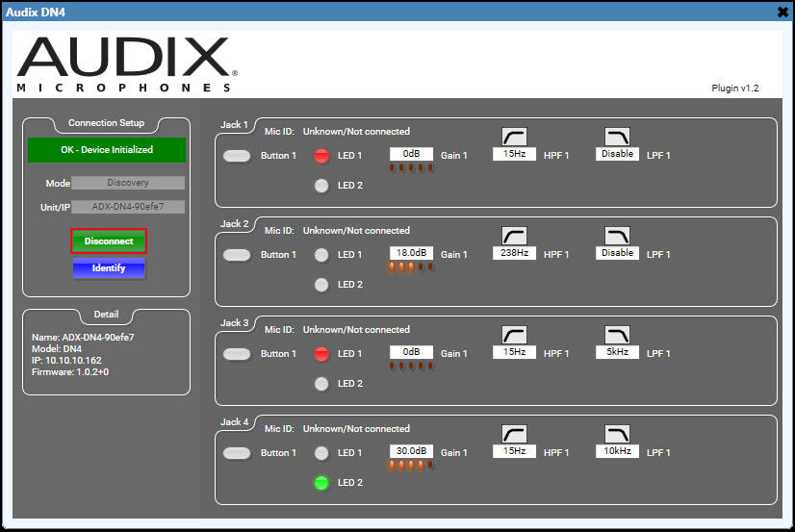Viewport: 795px width, 532px height.
Task: Open Jack 1 HPF 15Hz selector
Action: coord(514,154)
